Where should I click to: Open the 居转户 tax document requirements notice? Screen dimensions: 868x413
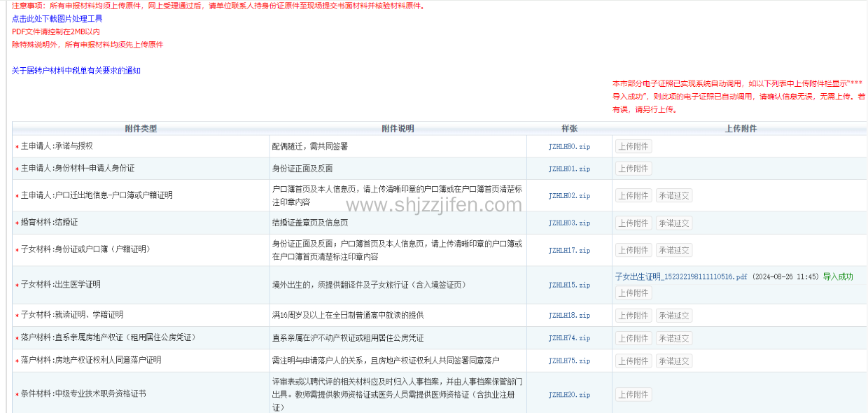click(76, 71)
